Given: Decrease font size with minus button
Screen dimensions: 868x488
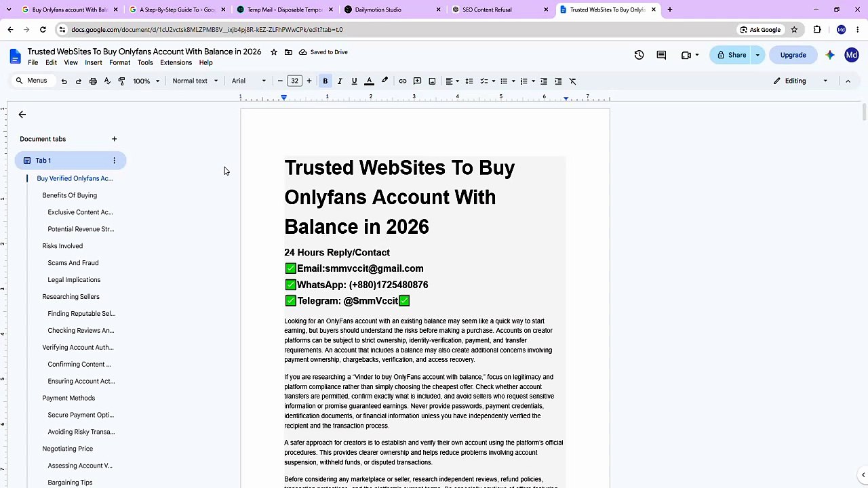Looking at the screenshot, I should pos(280,81).
